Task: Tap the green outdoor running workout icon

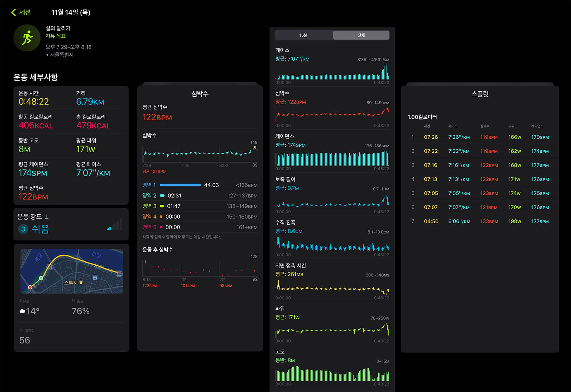Action: coord(27,38)
